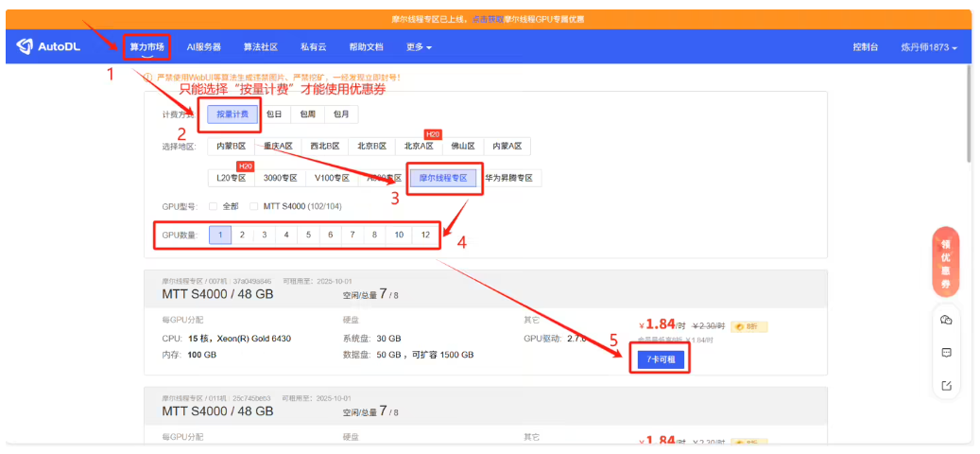
Task: Click the H20 badge above L20专区
Action: pyautogui.click(x=245, y=166)
